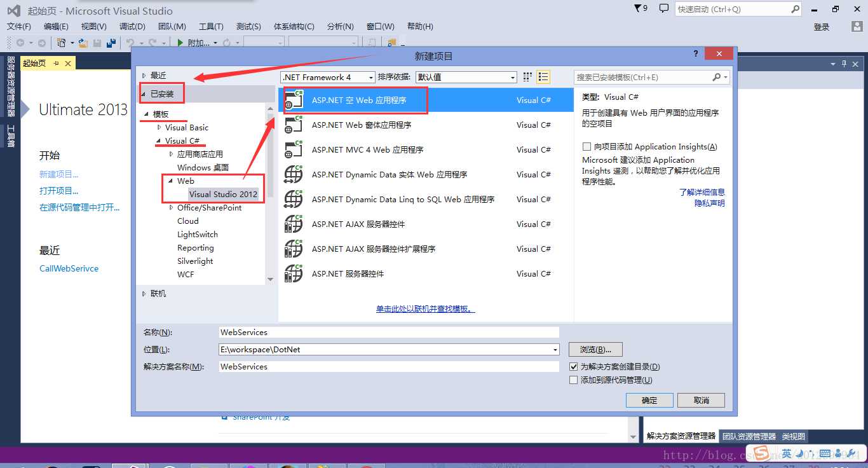Viewport: 868px width, 468px height.
Task: Select the ASP.NET AJAX 服务器控件 template icon
Action: (x=294, y=224)
